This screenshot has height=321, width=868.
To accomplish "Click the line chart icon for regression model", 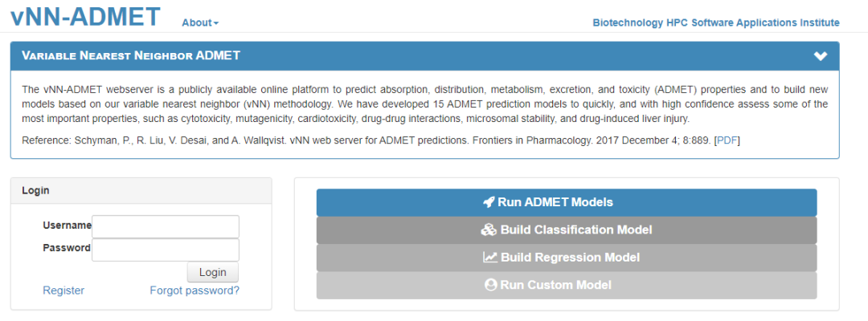I will pyautogui.click(x=490, y=258).
